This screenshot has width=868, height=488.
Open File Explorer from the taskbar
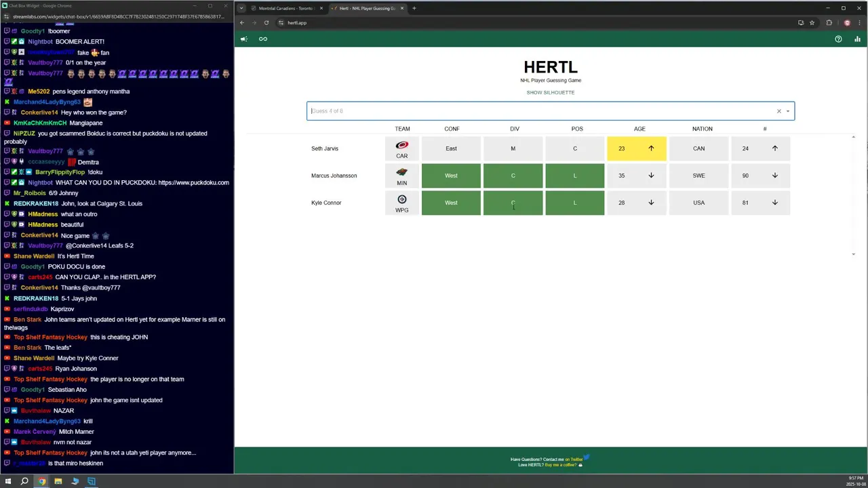(x=58, y=481)
